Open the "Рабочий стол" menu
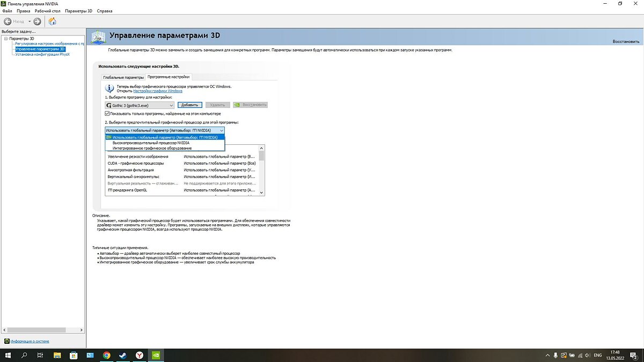This screenshot has height=362, width=644. tap(47, 11)
